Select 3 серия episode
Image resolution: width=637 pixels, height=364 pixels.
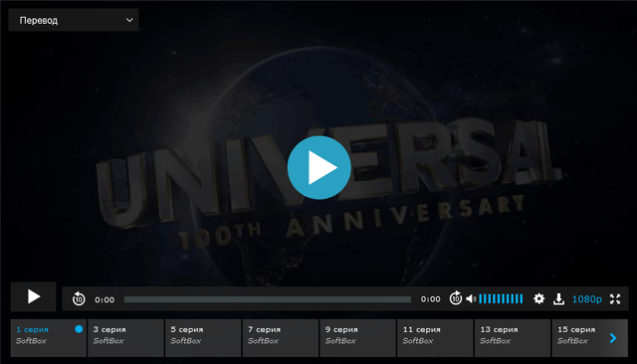click(126, 338)
